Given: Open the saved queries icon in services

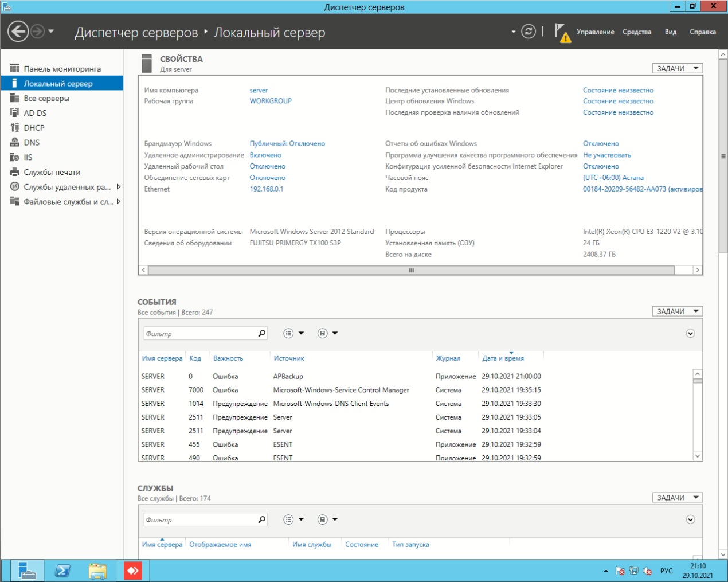Looking at the screenshot, I should (323, 519).
